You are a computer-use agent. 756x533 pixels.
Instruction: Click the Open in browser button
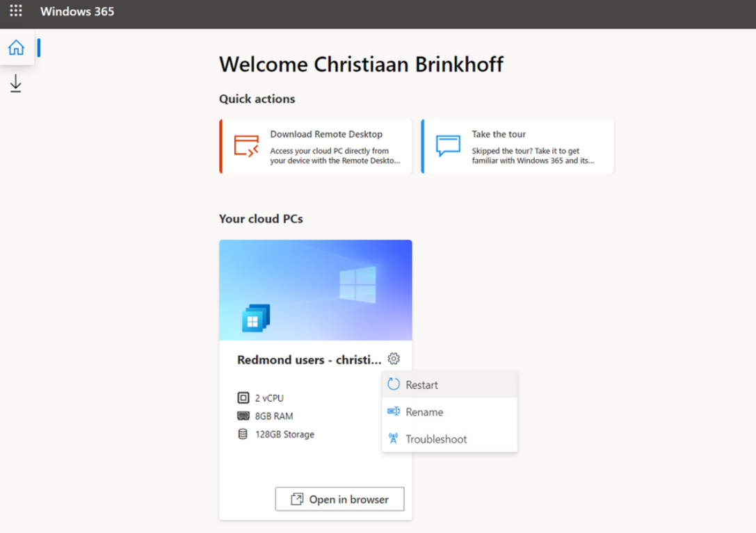point(339,499)
